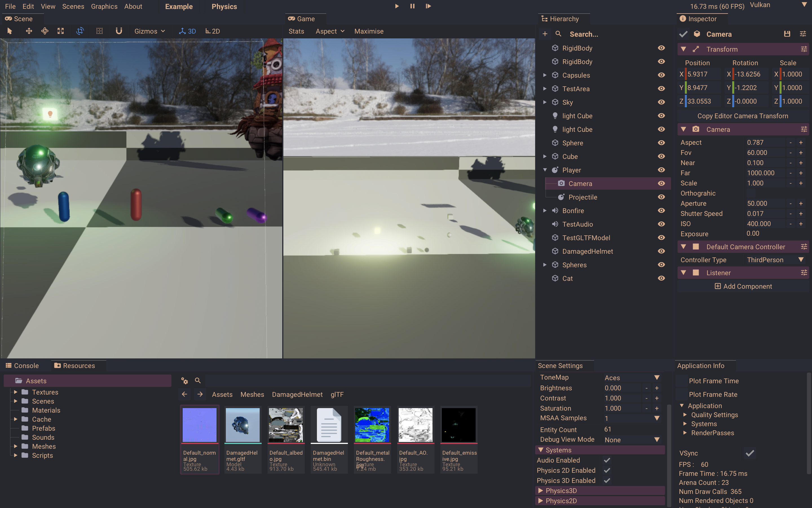Add new entity with plus icon in Hierarchy
Image resolution: width=812 pixels, height=508 pixels.
(545, 34)
